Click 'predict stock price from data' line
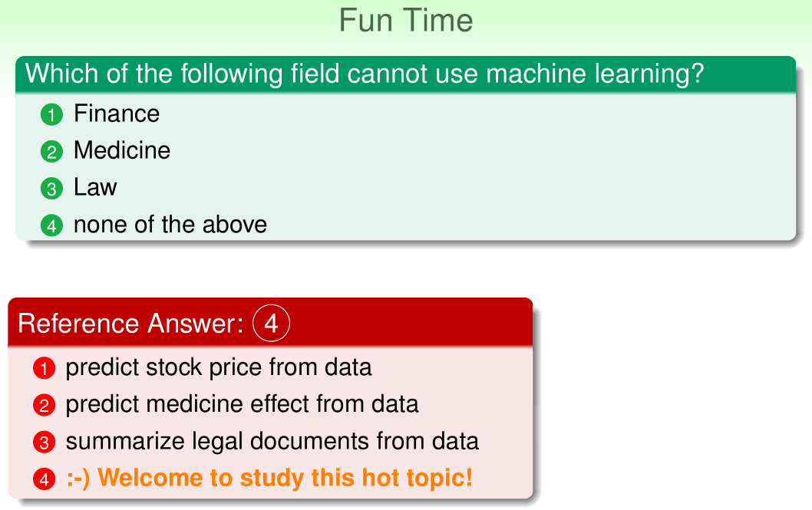Screen dimensions: 812x510 pos(219,367)
